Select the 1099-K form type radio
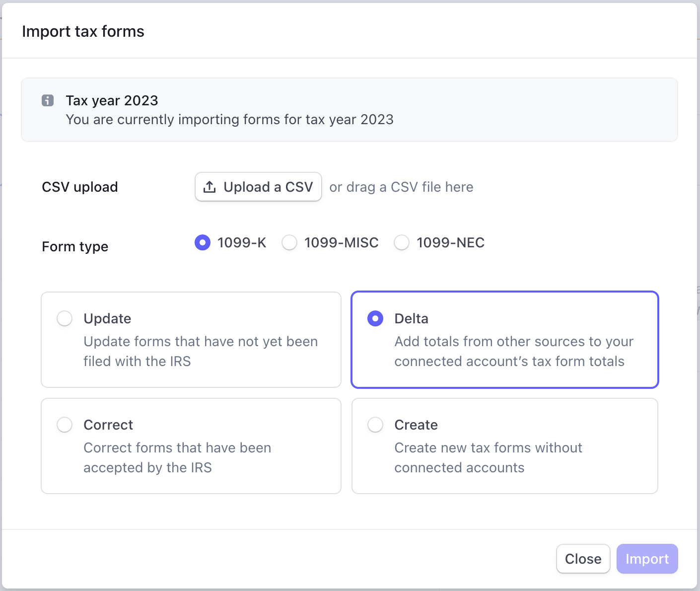 (203, 242)
